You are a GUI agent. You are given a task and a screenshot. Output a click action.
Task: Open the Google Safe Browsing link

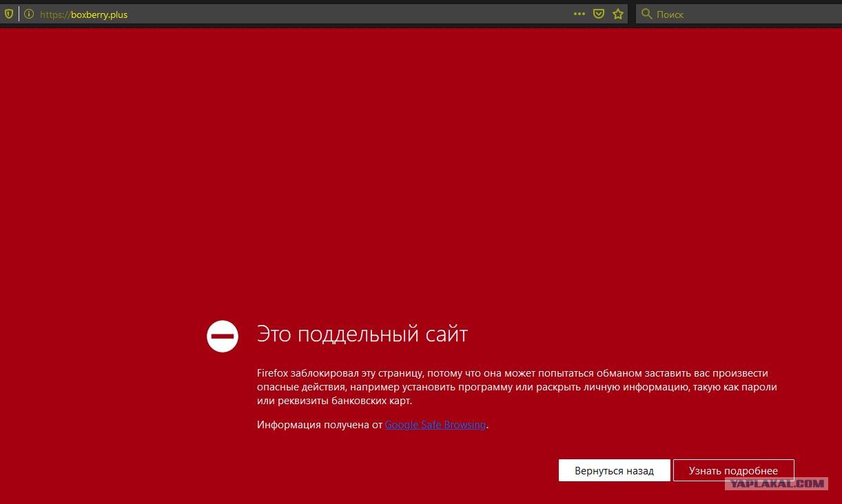pyautogui.click(x=435, y=425)
